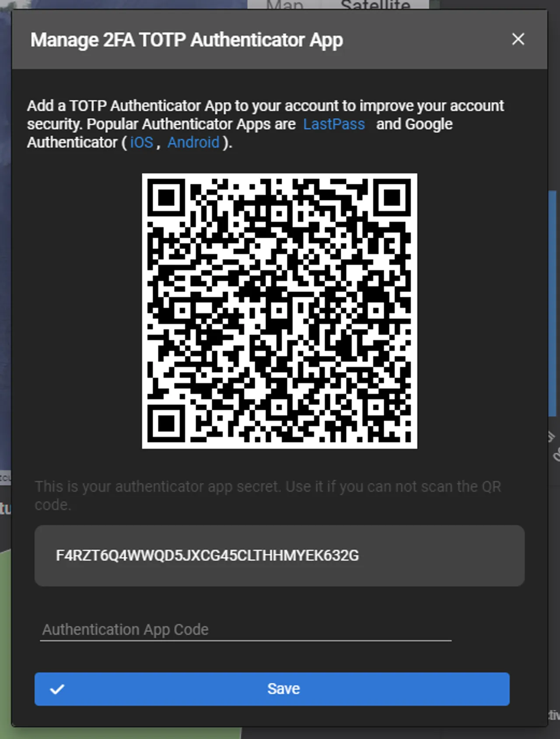Switch to the Satellite map tab

pyautogui.click(x=375, y=5)
